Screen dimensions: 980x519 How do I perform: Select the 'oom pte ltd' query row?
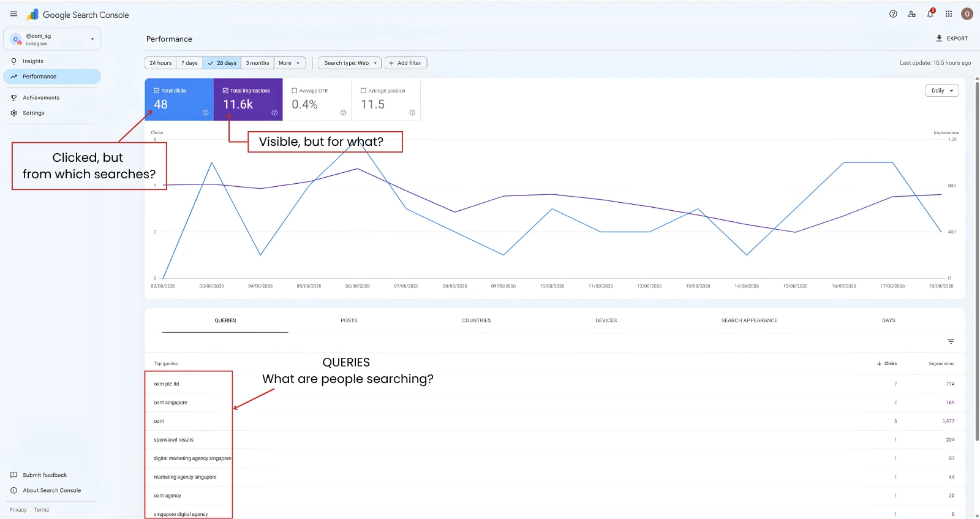point(555,384)
